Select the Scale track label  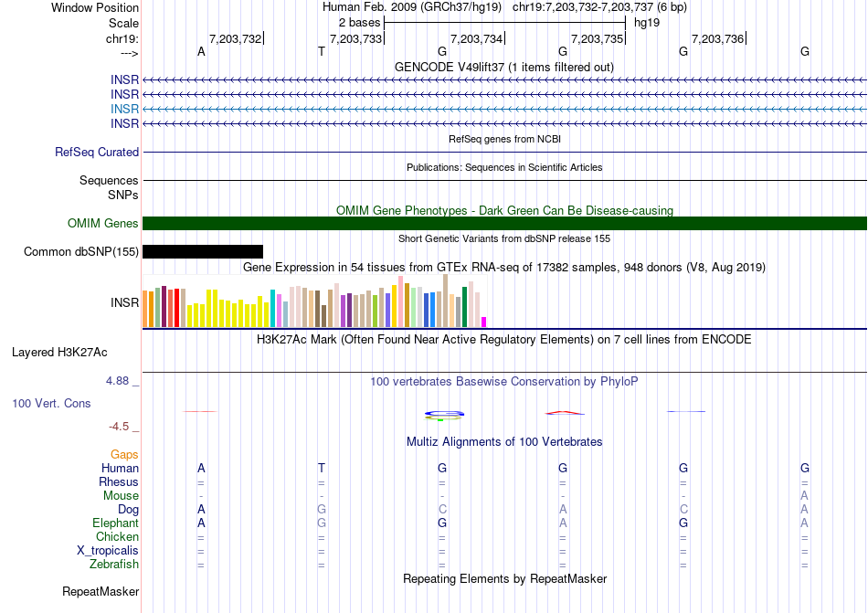123,23
